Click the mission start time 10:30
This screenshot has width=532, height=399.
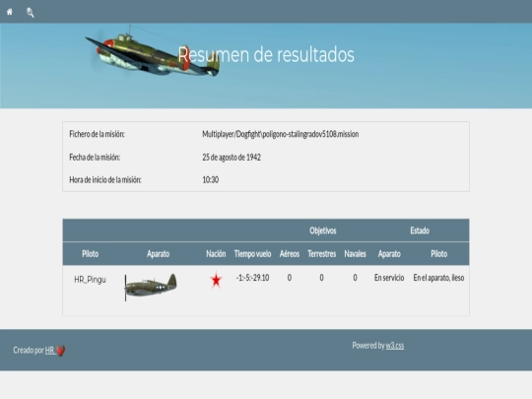coord(211,180)
